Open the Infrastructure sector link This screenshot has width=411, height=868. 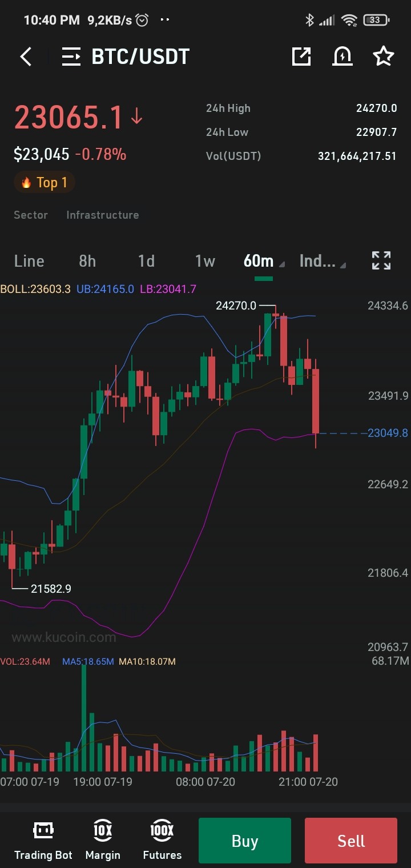click(103, 215)
